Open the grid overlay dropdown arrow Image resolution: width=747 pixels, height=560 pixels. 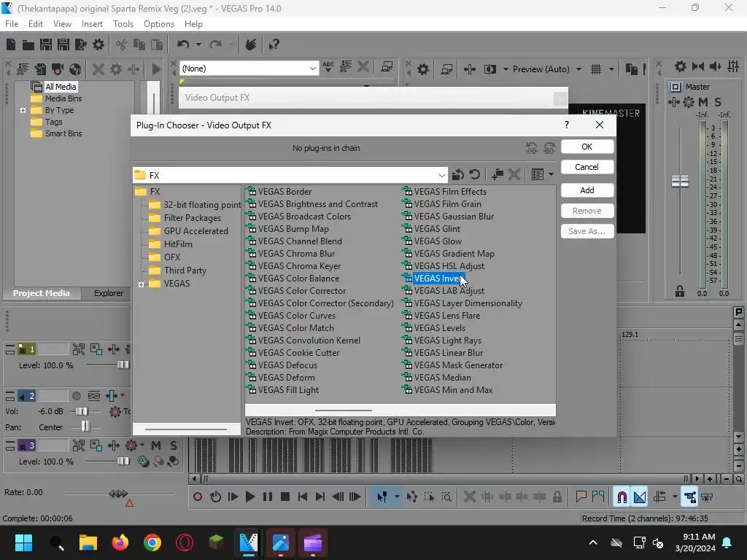[611, 69]
